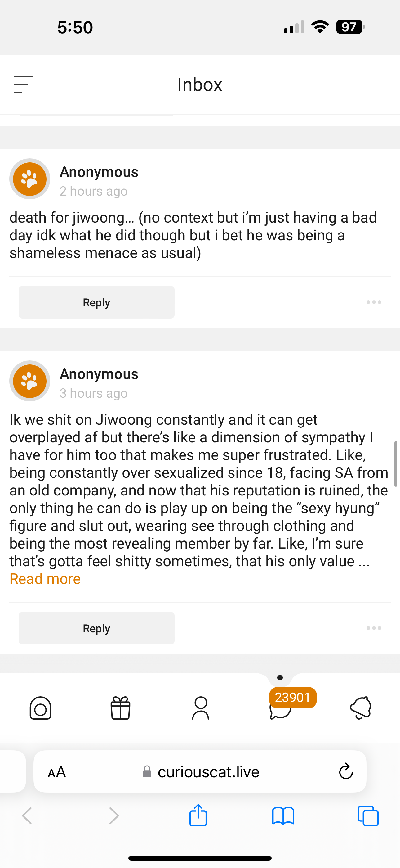Tap the Safari back arrow
The width and height of the screenshot is (400, 868).
[x=27, y=816]
